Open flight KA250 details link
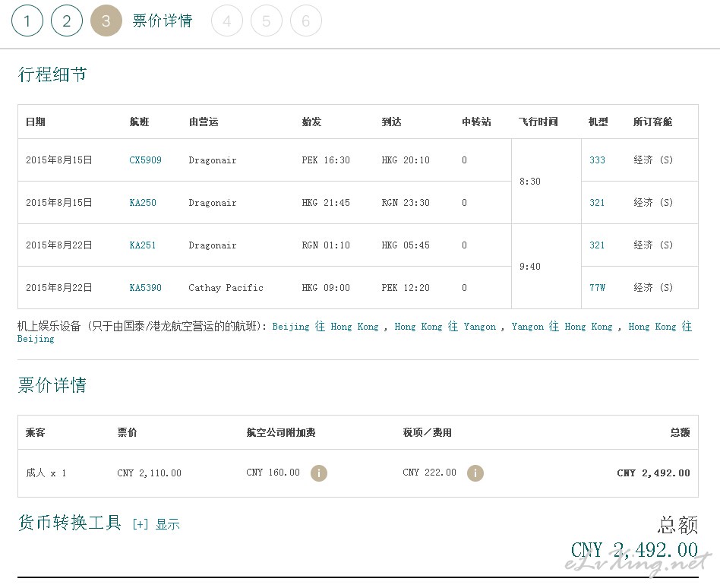This screenshot has height=588, width=720. click(143, 203)
